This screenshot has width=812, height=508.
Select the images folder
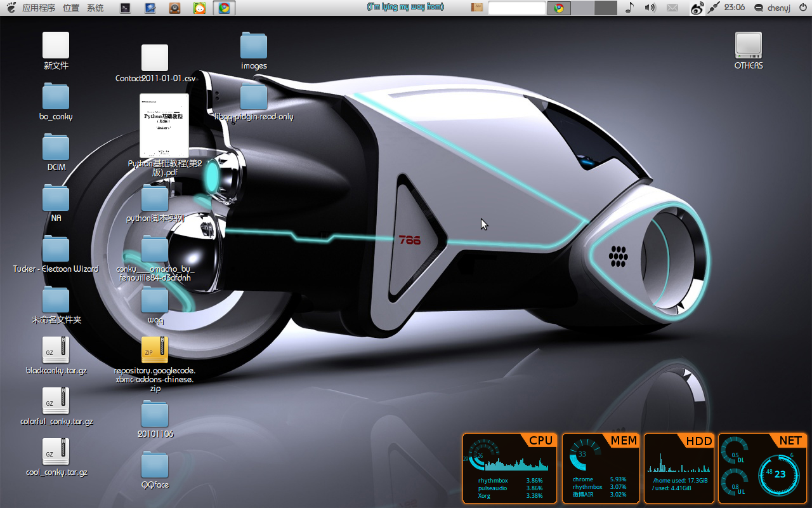pos(254,51)
